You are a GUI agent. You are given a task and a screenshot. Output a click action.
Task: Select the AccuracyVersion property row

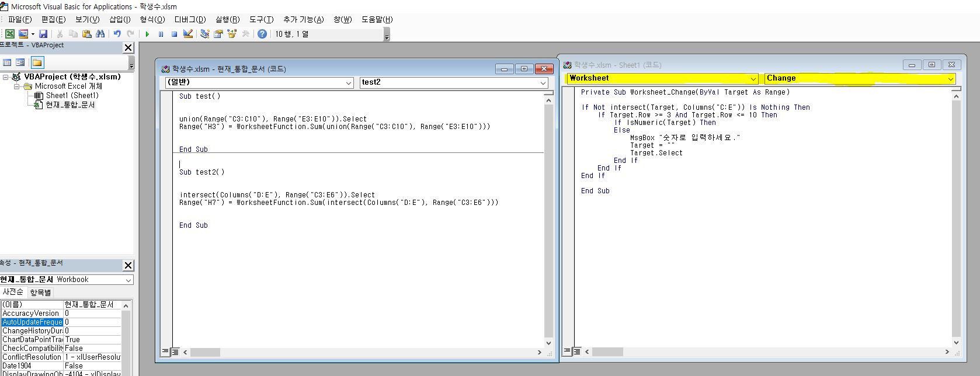[x=61, y=314]
